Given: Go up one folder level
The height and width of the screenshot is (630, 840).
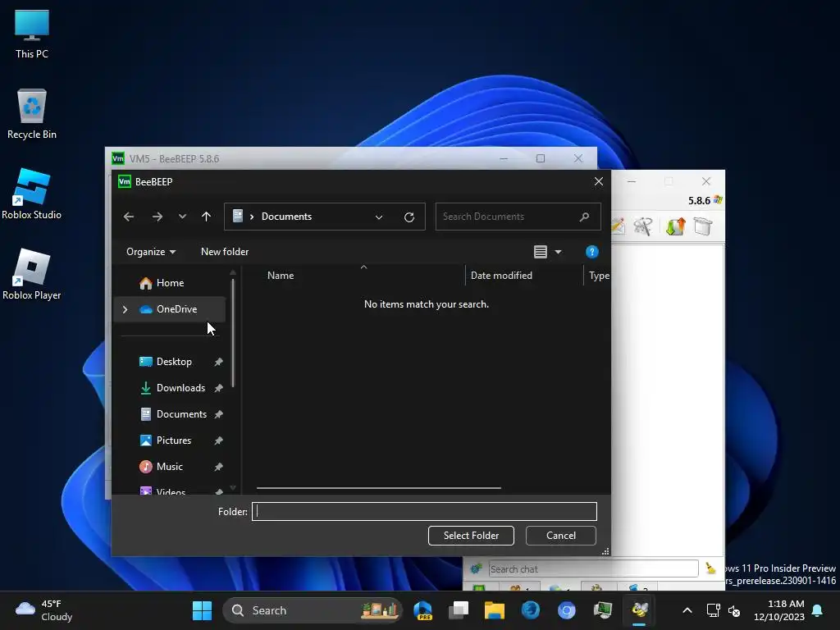Looking at the screenshot, I should [x=206, y=217].
